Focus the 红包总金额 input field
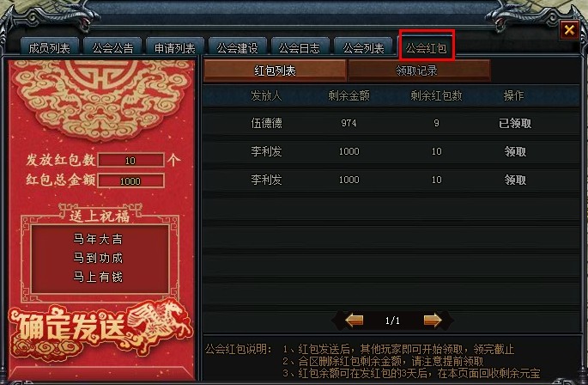This screenshot has height=385, width=588. point(130,181)
